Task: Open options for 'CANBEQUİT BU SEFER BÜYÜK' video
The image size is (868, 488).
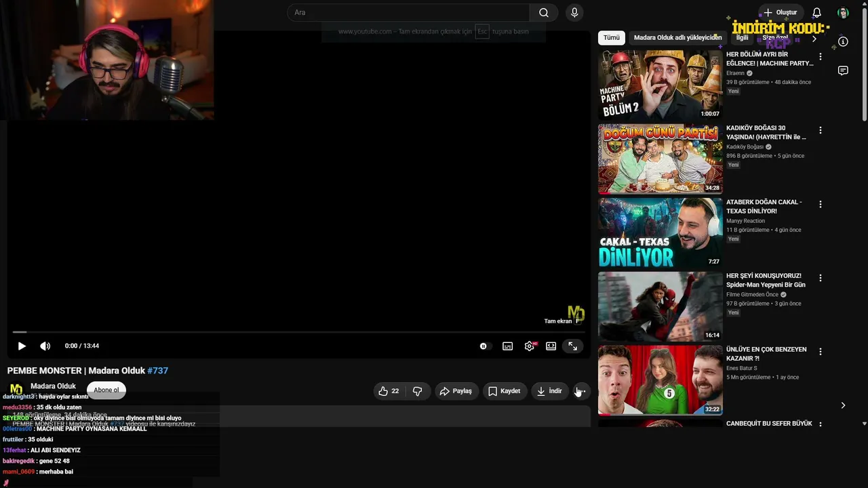Action: point(821,424)
